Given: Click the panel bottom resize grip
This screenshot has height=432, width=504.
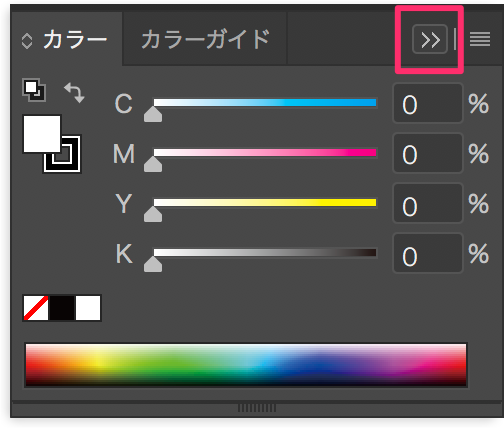Looking at the screenshot, I should [x=257, y=408].
